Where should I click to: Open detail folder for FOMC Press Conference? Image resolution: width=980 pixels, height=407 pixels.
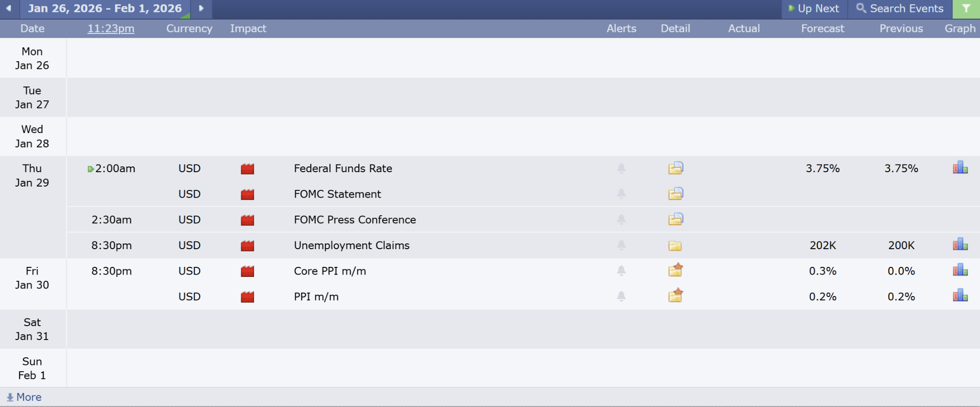click(675, 220)
